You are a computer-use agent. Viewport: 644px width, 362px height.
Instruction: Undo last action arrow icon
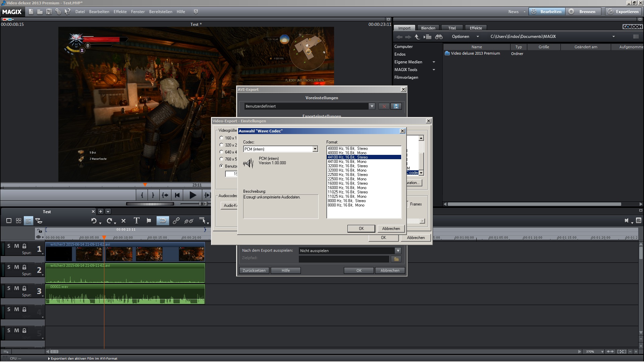tap(94, 221)
